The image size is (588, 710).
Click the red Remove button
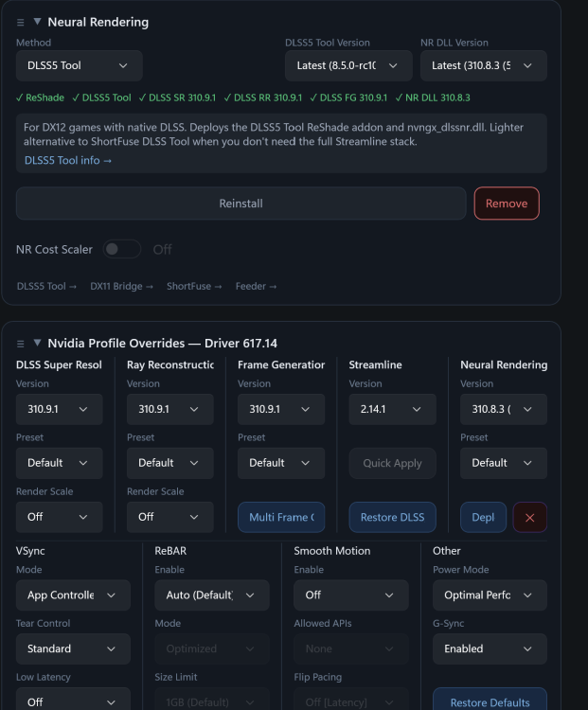pos(507,204)
